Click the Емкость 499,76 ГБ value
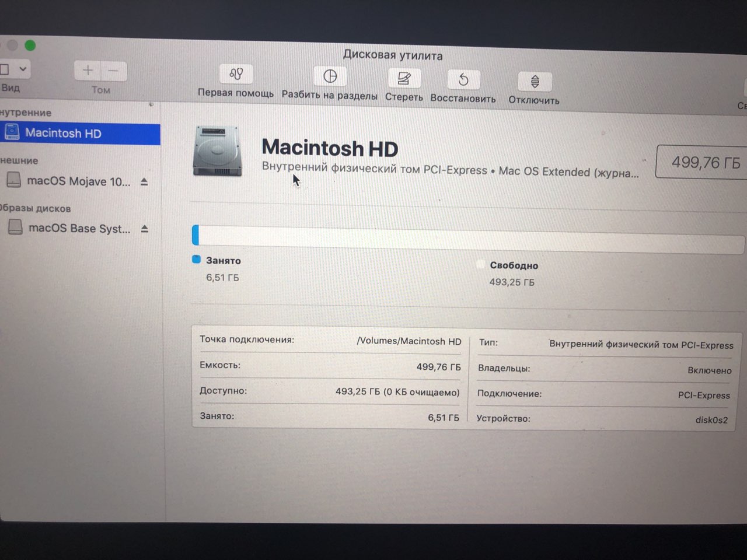The height and width of the screenshot is (560, 747). (438, 367)
